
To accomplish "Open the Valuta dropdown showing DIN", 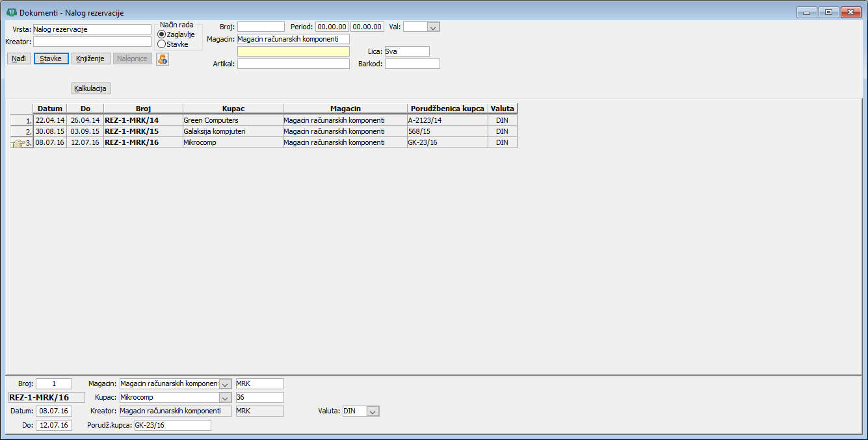I will pos(373,411).
